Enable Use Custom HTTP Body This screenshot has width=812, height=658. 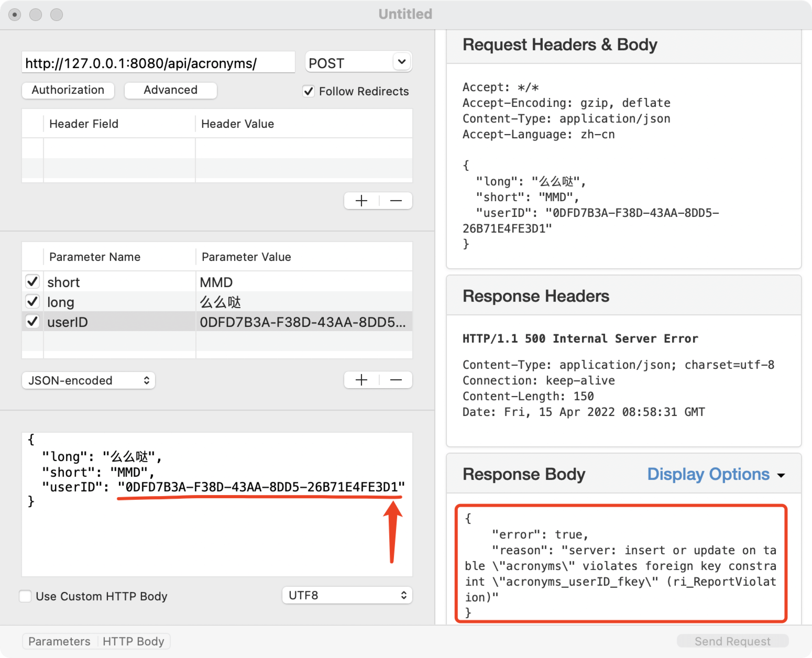pyautogui.click(x=25, y=596)
